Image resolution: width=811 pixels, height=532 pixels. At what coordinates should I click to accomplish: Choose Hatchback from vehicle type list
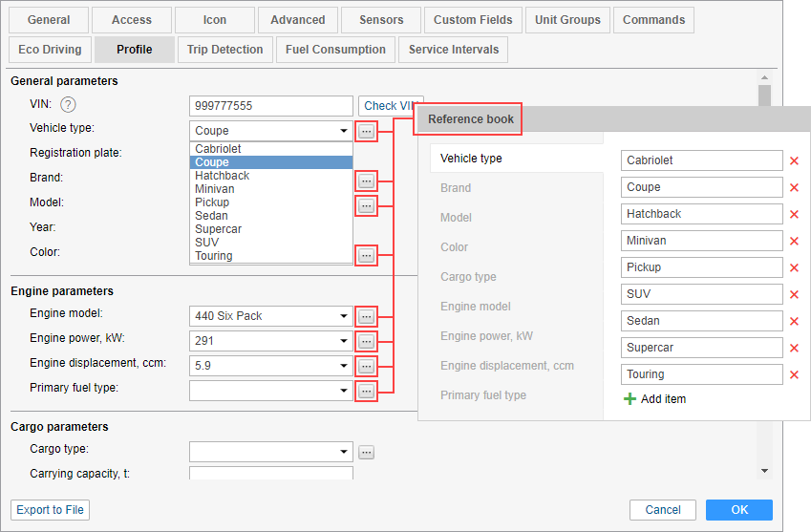click(271, 176)
